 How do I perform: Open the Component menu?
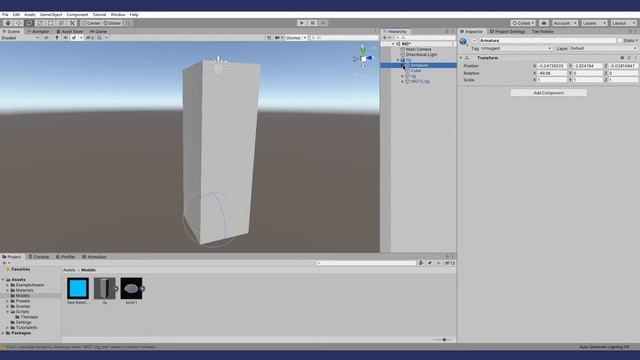(x=77, y=15)
